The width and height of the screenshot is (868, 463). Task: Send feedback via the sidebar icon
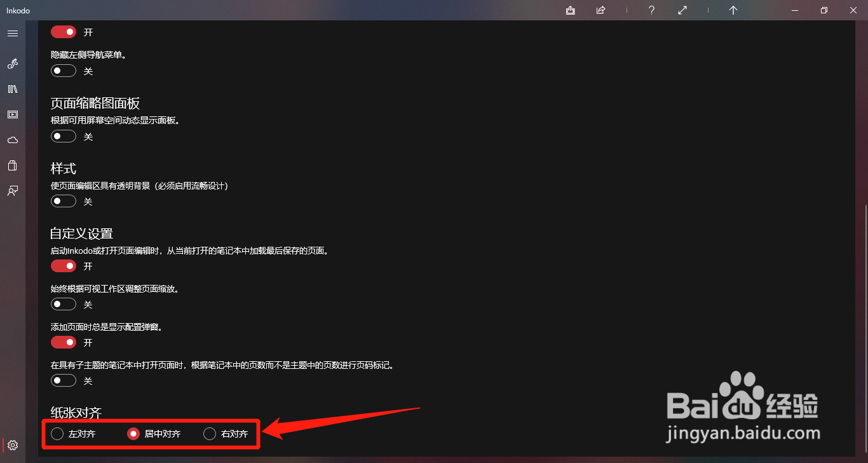[x=12, y=191]
